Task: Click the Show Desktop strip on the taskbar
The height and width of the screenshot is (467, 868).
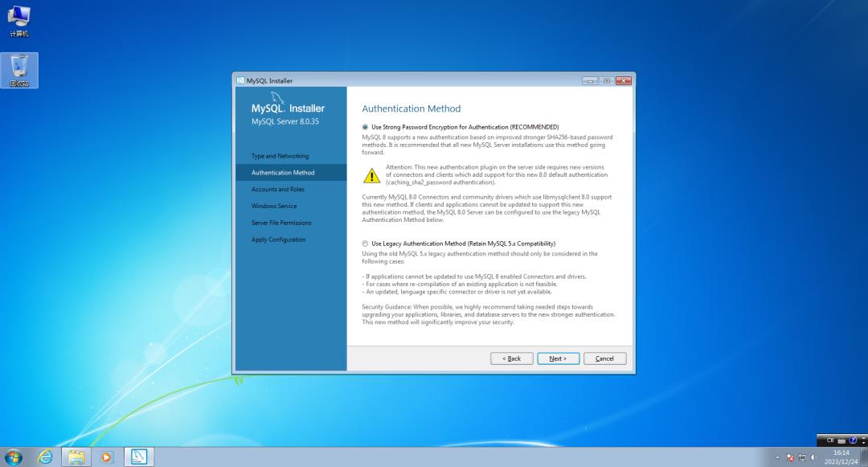Action: pos(864,457)
